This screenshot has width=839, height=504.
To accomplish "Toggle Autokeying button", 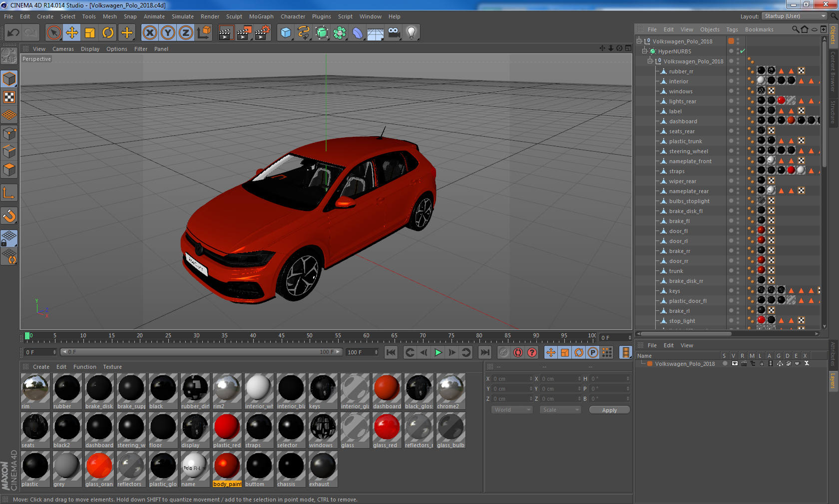I will point(518,352).
